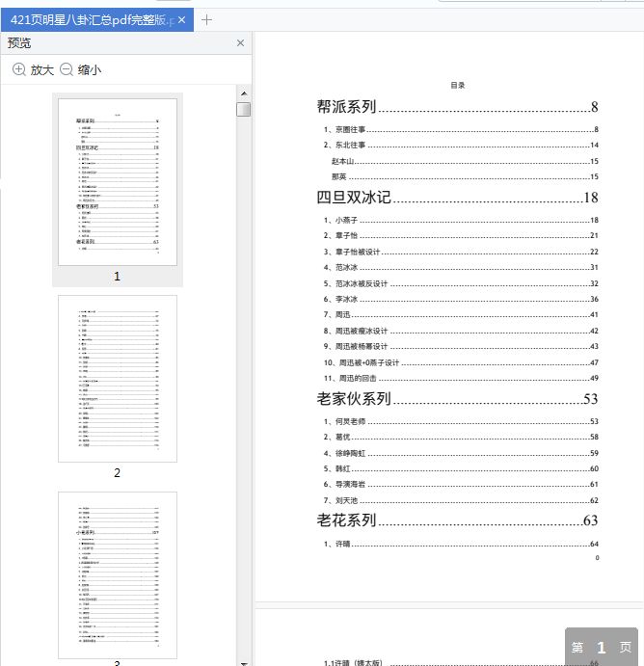
Task: Click the 预览 panel title label
Action: click(19, 43)
